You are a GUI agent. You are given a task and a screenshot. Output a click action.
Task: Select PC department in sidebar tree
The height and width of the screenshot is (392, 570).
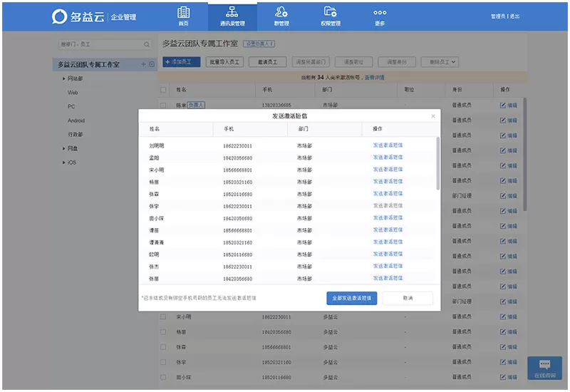71,106
